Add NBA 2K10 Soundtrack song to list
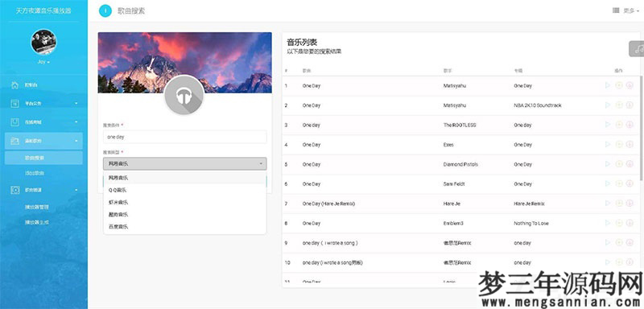 619,105
